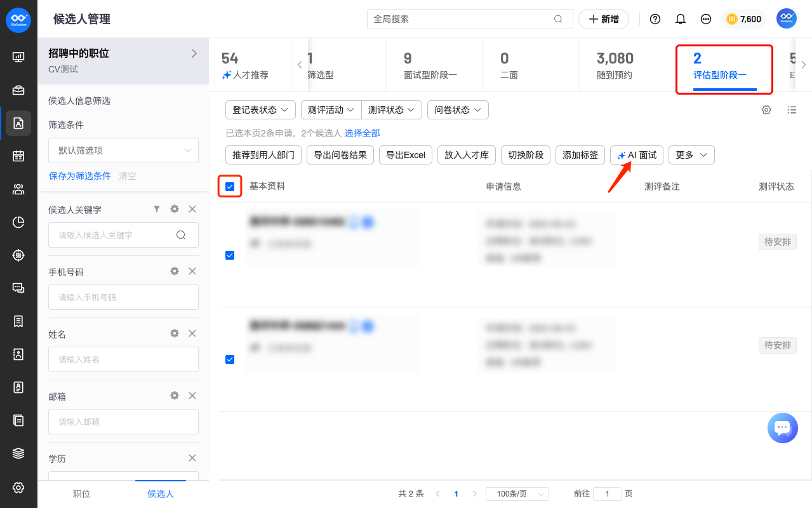Open the dashboard monitor icon in sidebar

pos(18,57)
